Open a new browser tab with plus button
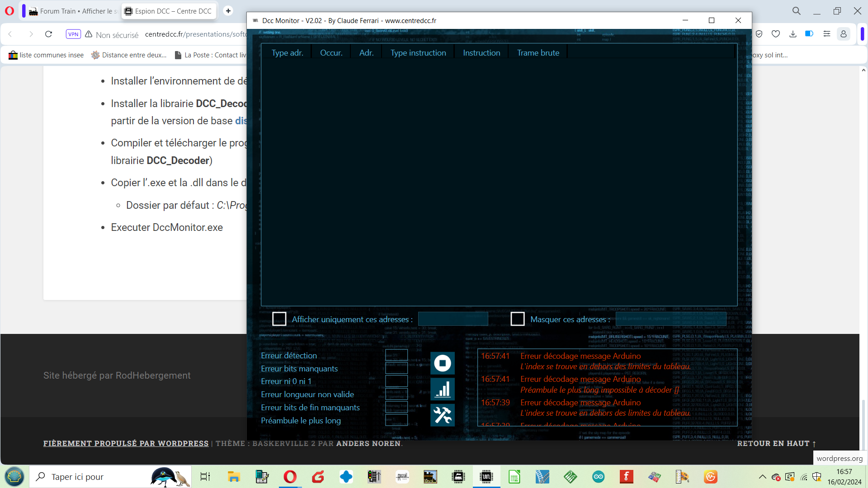868x488 pixels. coord(228,11)
